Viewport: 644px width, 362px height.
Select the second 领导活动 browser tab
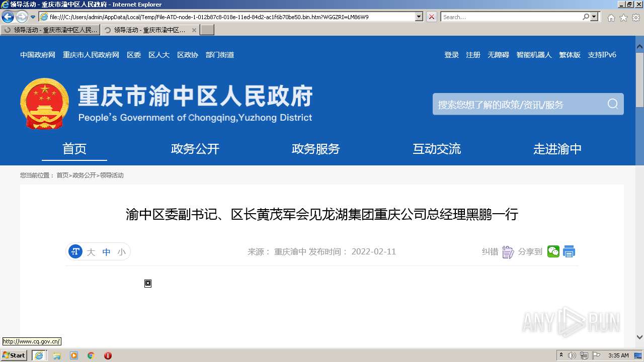(146, 30)
